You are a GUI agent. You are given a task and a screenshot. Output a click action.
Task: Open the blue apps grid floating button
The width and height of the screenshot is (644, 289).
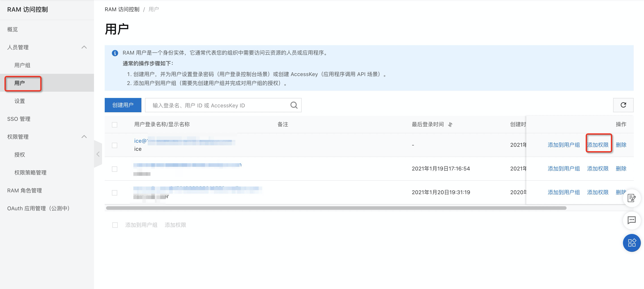click(x=632, y=243)
